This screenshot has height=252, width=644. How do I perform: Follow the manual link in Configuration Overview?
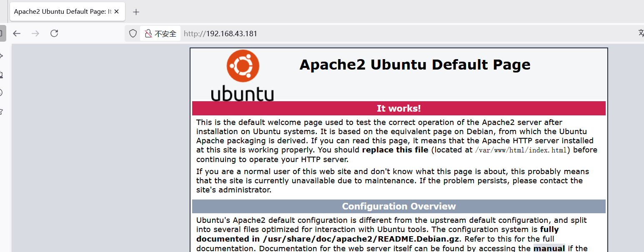(x=549, y=249)
